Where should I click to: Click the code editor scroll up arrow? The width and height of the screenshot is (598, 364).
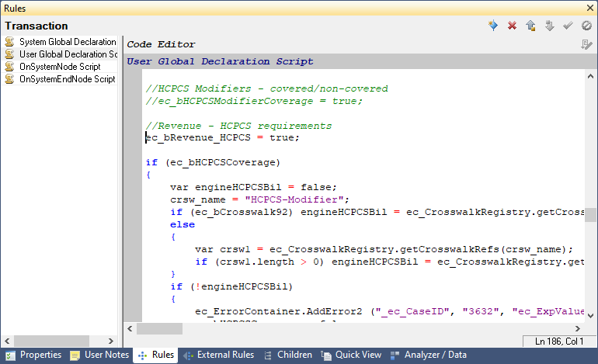(589, 78)
